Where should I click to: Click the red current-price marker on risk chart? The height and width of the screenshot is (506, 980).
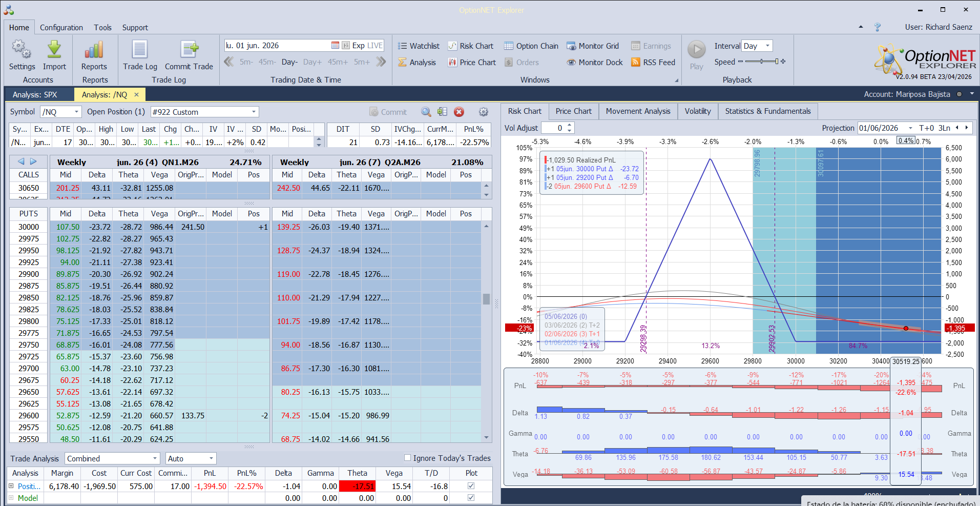pyautogui.click(x=906, y=328)
